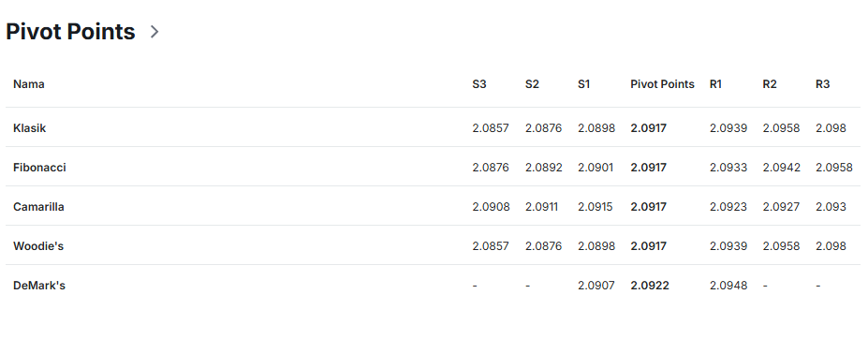Click DeMark's R1 value 2.0948
Screen dimensions: 868x339
728,286
